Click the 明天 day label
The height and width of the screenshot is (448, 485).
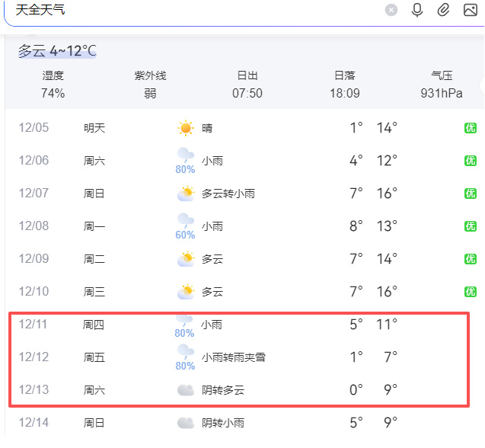(94, 128)
